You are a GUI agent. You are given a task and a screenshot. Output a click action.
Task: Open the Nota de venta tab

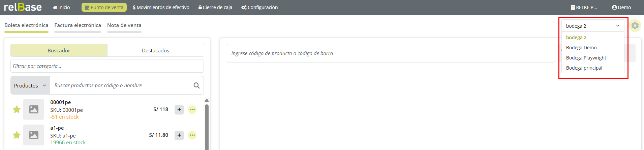pyautogui.click(x=124, y=25)
